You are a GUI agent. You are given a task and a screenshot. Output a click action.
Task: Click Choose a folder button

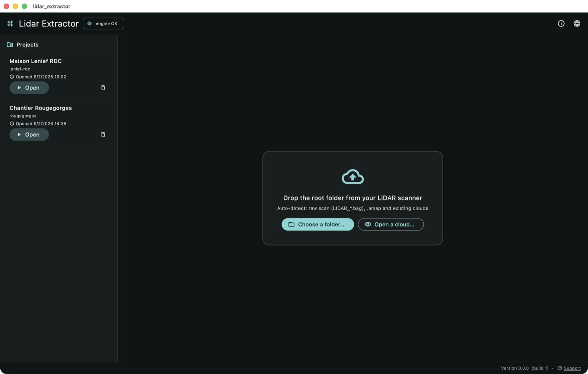click(318, 224)
